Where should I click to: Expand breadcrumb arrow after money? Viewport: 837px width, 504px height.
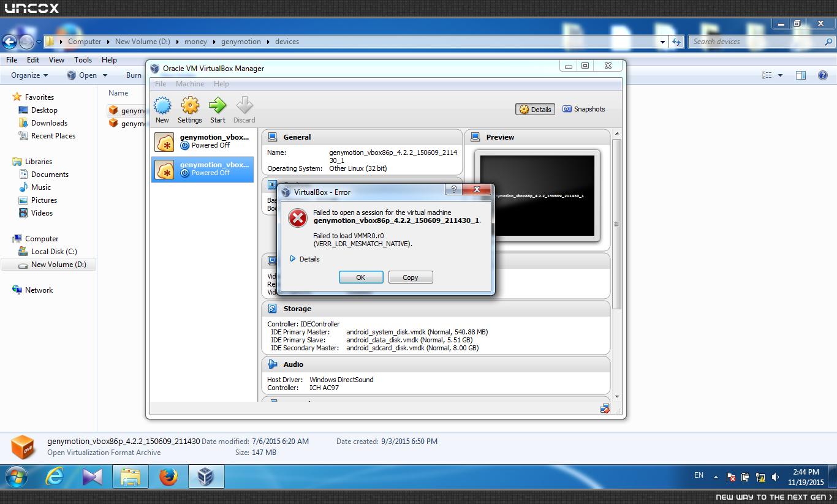pyautogui.click(x=214, y=42)
